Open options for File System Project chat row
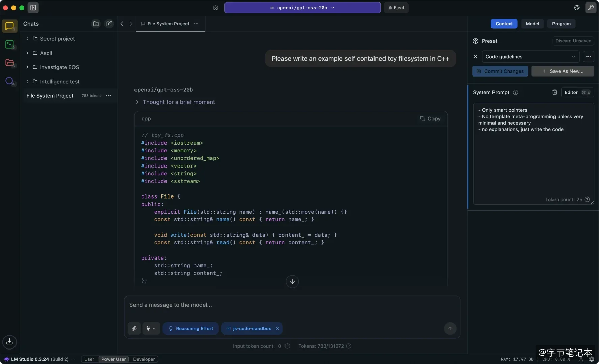599x364 pixels. coord(108,96)
